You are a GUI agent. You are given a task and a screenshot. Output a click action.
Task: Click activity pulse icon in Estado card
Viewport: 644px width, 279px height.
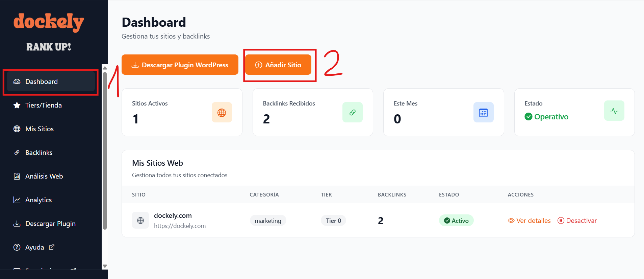tap(614, 111)
